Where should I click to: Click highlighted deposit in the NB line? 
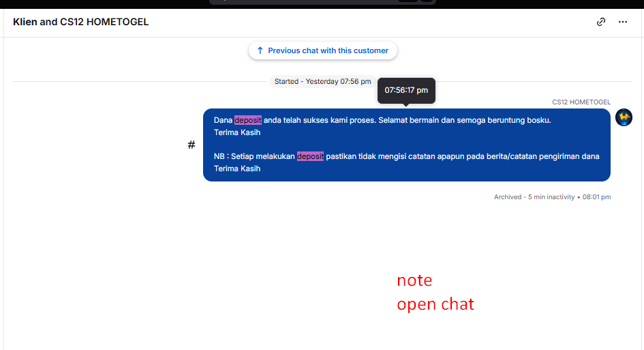[310, 156]
